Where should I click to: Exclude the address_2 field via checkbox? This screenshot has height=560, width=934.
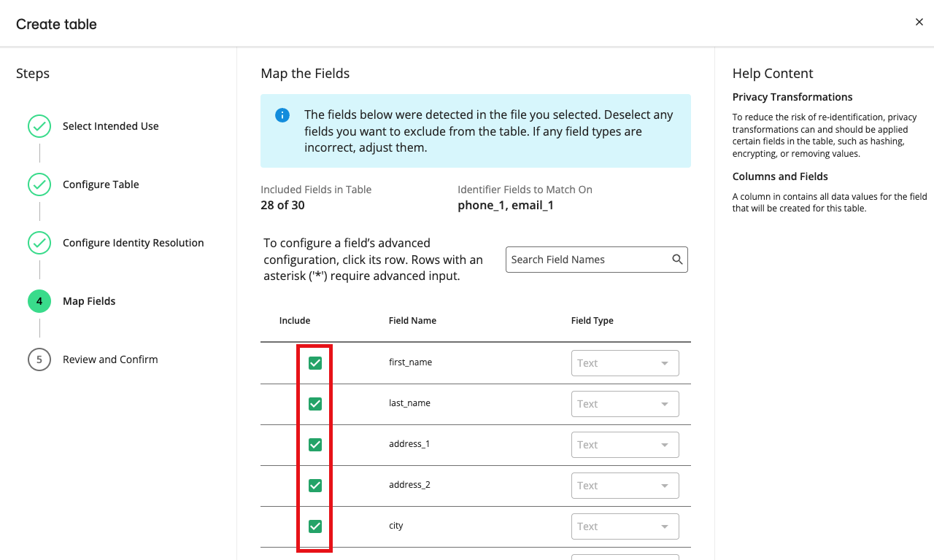(315, 486)
